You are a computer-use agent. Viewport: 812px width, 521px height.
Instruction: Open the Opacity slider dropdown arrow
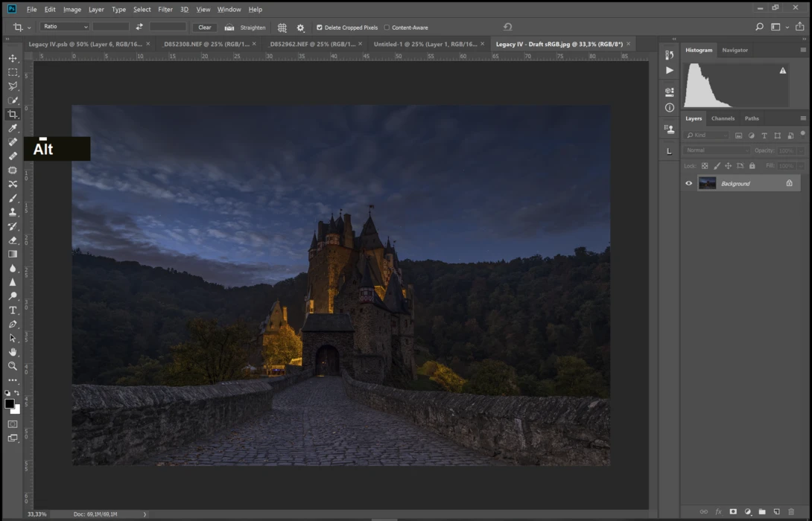[x=801, y=151]
